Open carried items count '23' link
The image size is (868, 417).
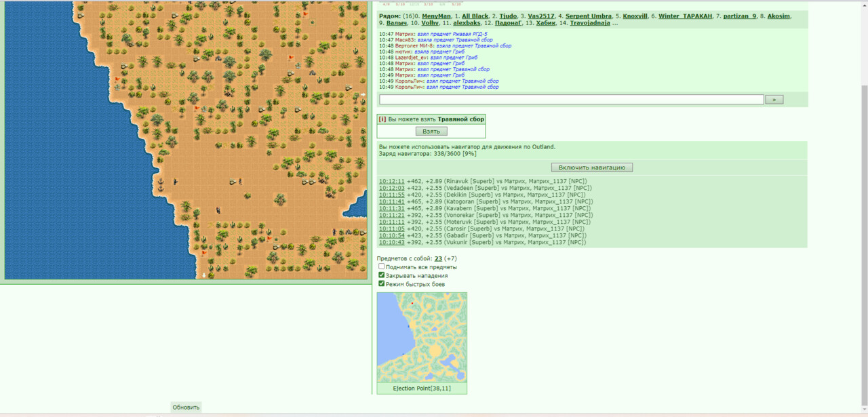coord(439,259)
